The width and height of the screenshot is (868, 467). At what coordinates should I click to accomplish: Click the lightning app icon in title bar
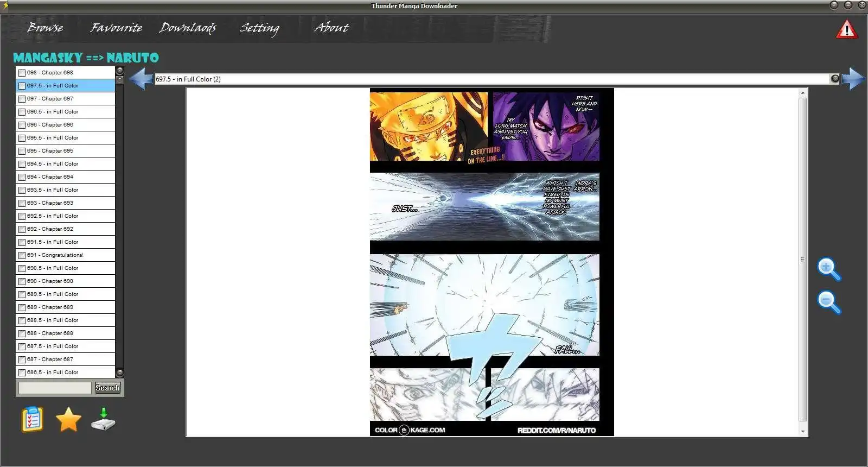coord(5,5)
